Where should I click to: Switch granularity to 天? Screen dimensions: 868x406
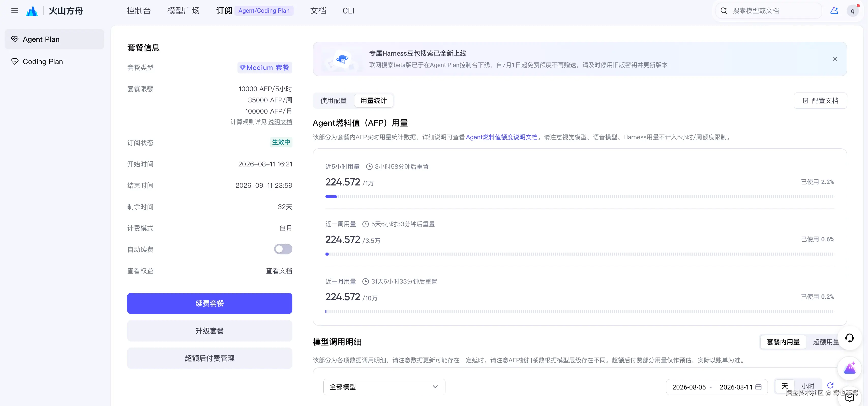(785, 386)
